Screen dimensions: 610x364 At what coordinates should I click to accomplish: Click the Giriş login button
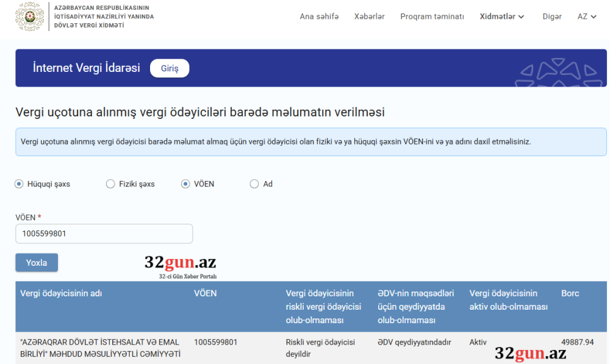(x=169, y=68)
